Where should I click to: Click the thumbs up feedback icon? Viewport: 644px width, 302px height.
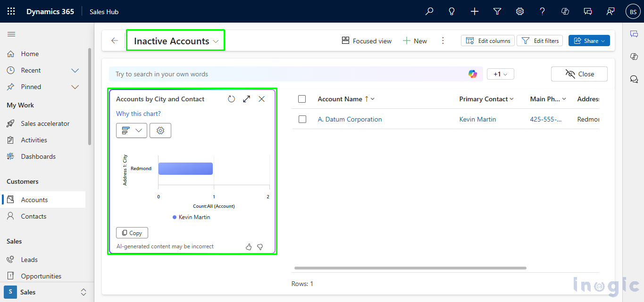249,247
